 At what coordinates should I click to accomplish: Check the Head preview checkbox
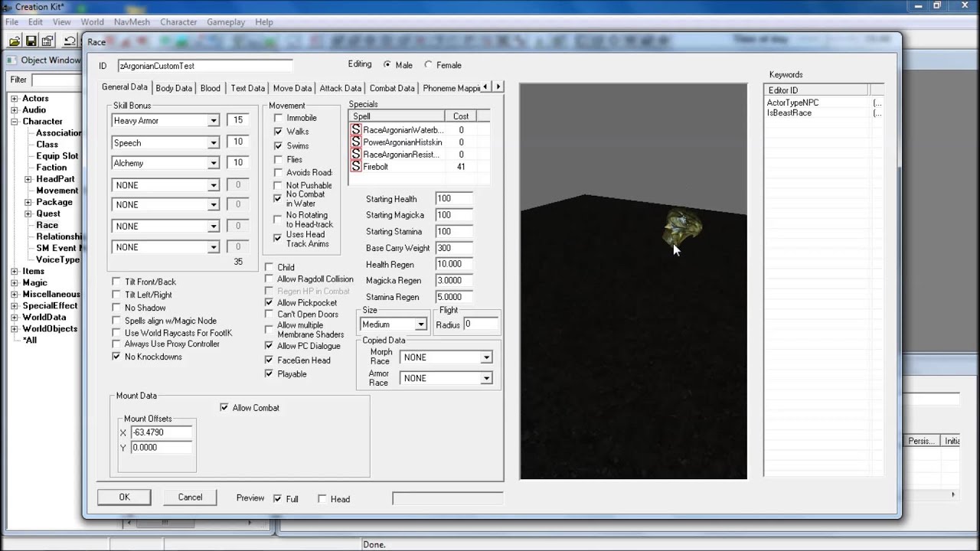tap(322, 499)
